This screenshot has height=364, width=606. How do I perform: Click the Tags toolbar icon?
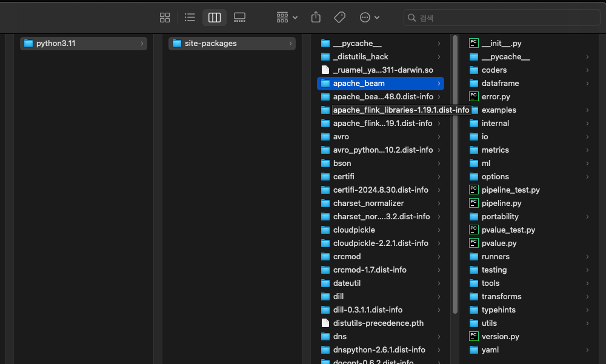(x=340, y=18)
